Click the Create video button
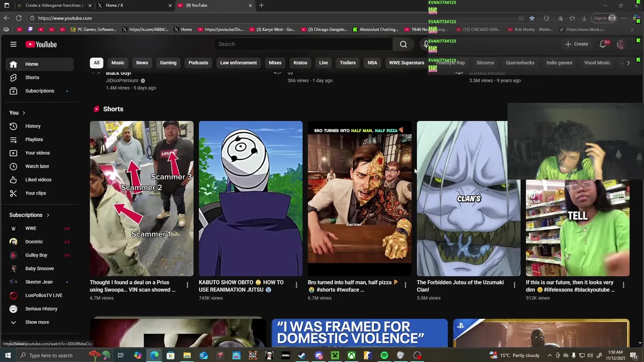Image resolution: width=644 pixels, height=362 pixels. click(x=576, y=44)
